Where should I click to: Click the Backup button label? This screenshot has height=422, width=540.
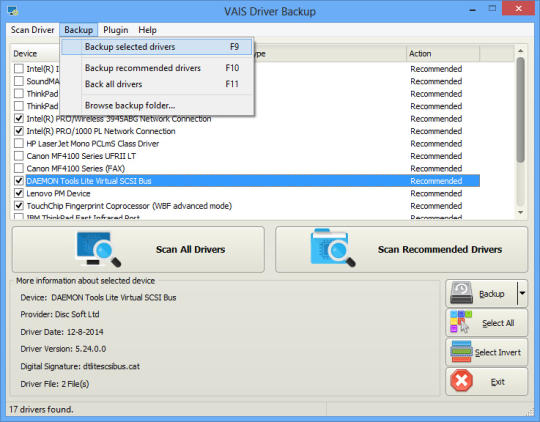(491, 294)
